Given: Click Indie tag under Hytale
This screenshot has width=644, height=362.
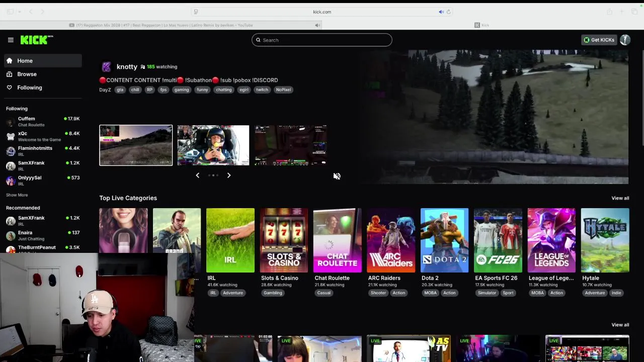Looking at the screenshot, I should point(616,293).
